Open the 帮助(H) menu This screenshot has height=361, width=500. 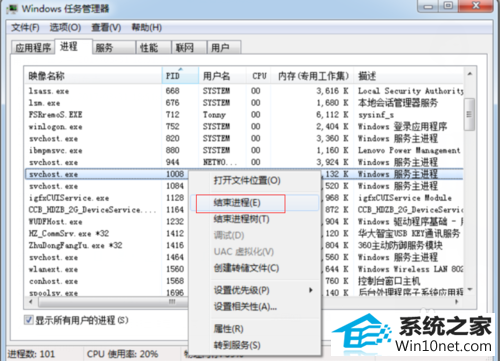pos(147,28)
